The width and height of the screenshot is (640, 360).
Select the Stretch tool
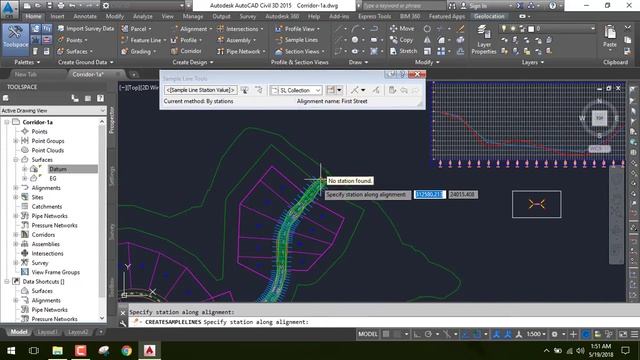(x=403, y=51)
